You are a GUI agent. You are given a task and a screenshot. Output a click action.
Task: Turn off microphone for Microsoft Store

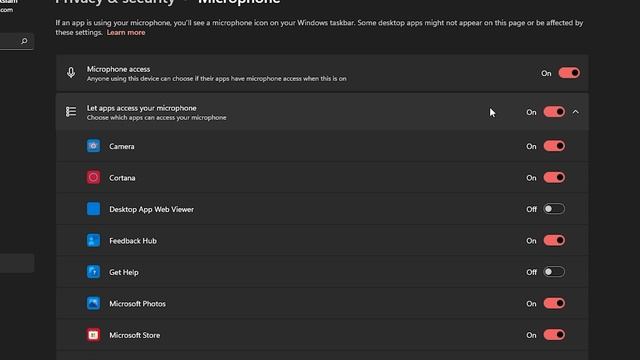(554, 335)
